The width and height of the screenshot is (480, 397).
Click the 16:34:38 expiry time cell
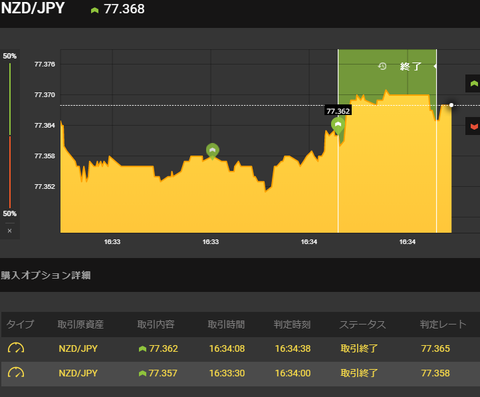click(293, 349)
